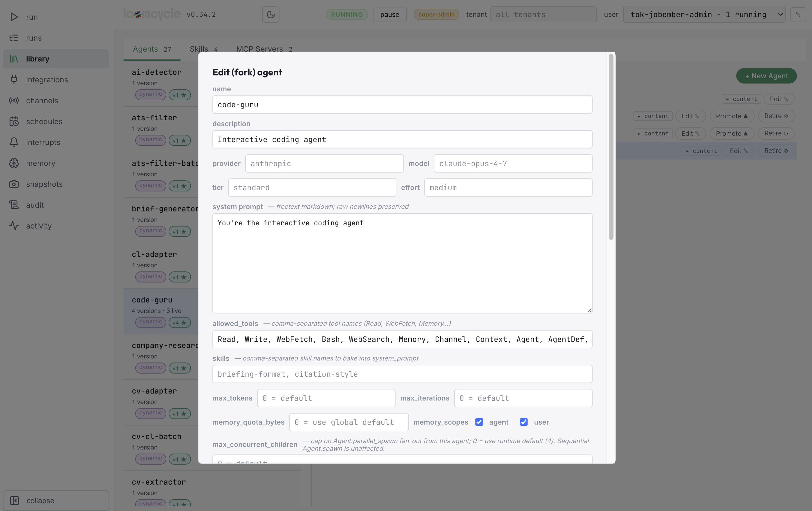This screenshot has width=812, height=511.
Task: Switch to the MCP Servers tab
Action: tap(264, 49)
